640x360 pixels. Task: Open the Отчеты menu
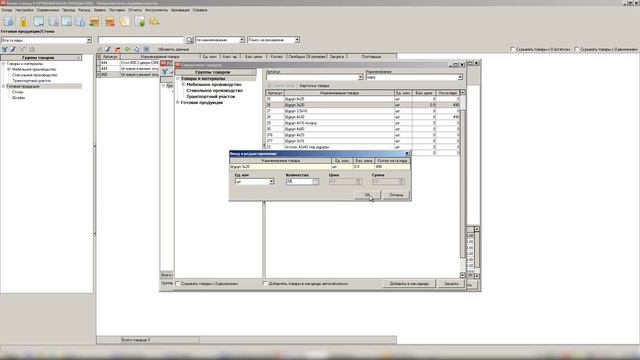[135, 10]
